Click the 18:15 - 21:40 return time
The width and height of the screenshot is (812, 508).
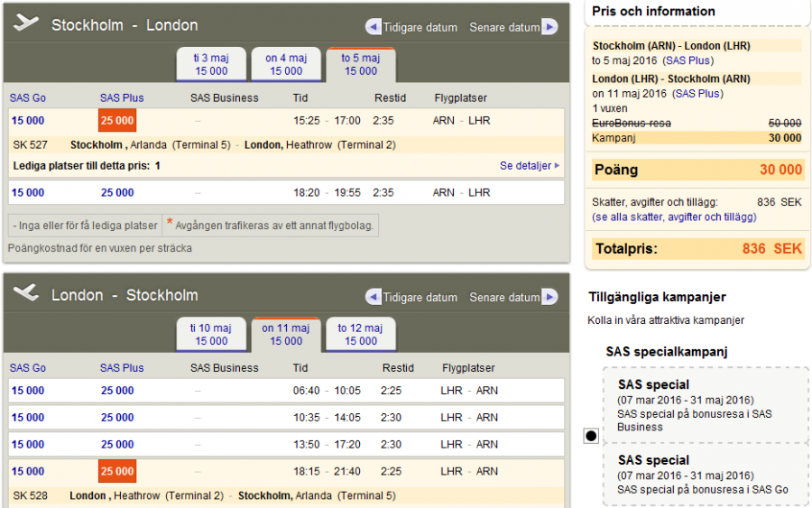pos(327,471)
